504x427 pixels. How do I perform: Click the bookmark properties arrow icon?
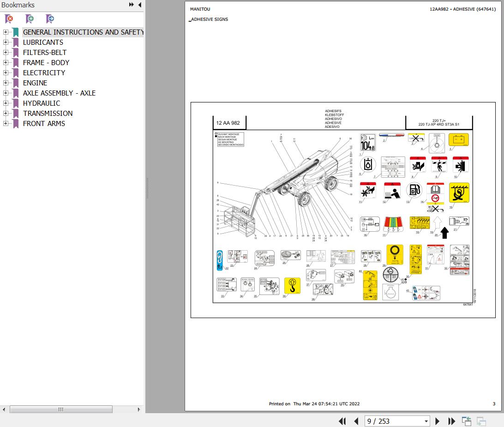coord(50,19)
